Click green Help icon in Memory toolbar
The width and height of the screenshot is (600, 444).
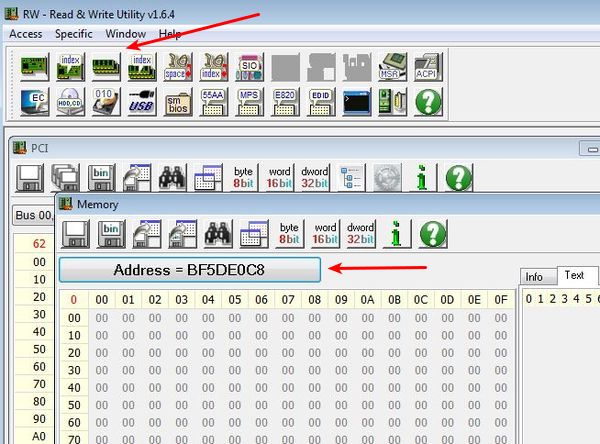[433, 233]
